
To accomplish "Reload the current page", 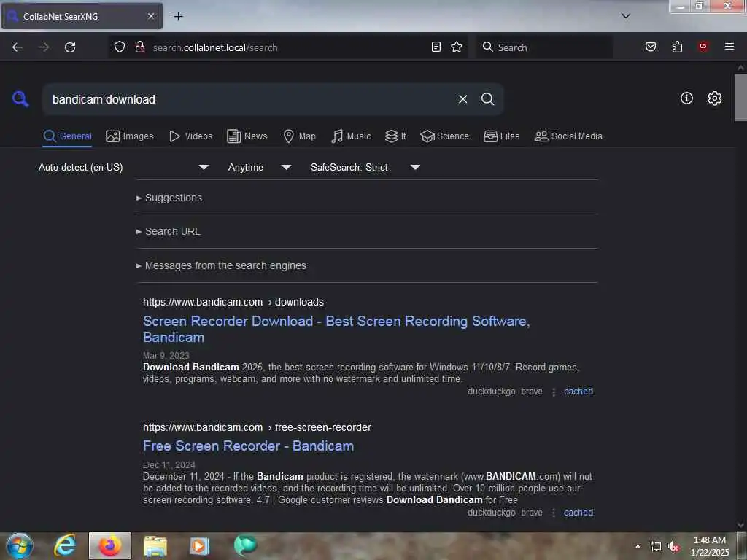I will [x=70, y=47].
